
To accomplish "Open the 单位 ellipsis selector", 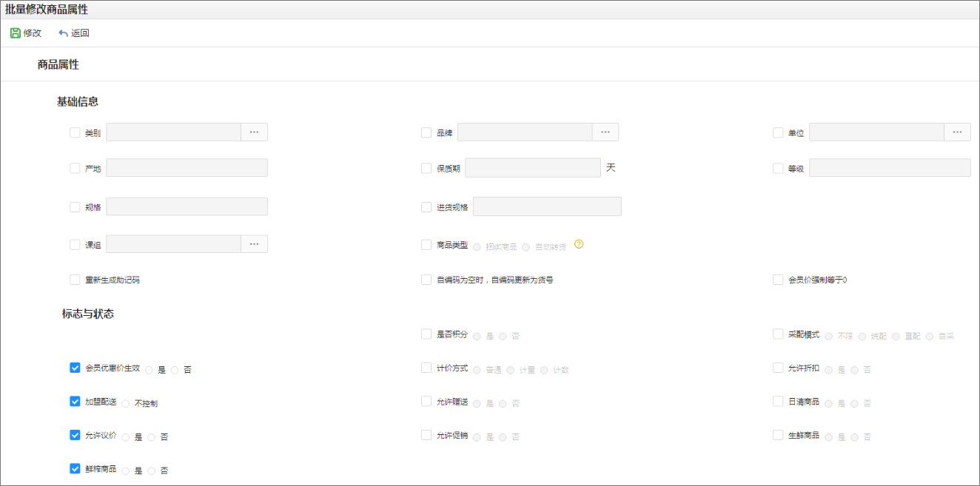I will 956,132.
